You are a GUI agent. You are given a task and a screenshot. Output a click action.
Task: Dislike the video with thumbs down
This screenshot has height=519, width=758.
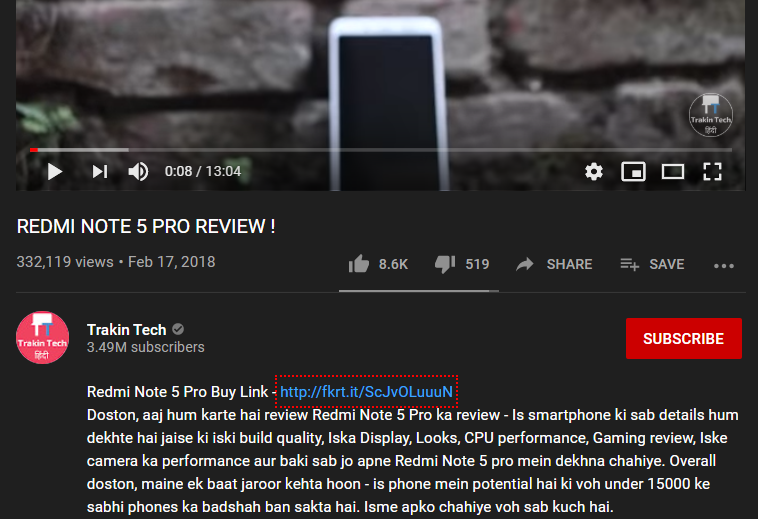click(445, 264)
